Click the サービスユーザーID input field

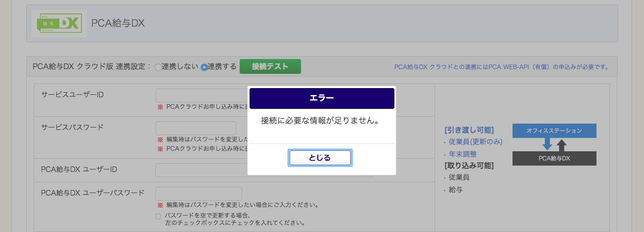[202, 95]
